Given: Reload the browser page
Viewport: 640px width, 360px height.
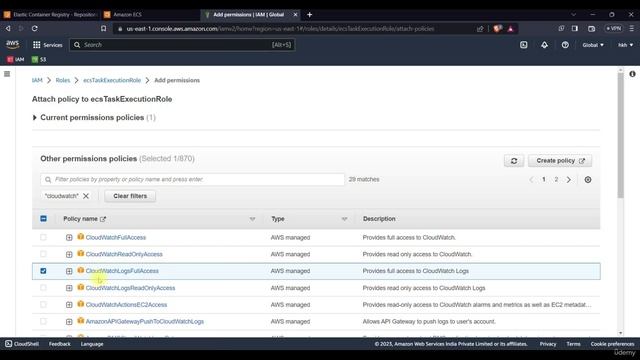Looking at the screenshot, I should click(35, 29).
